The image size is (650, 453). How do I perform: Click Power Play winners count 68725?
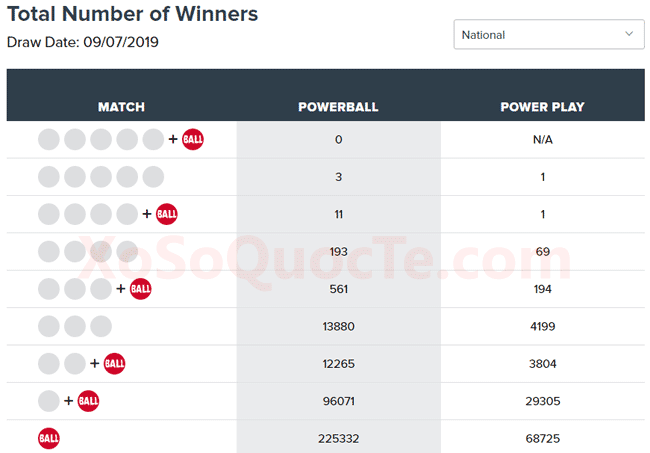coord(542,438)
